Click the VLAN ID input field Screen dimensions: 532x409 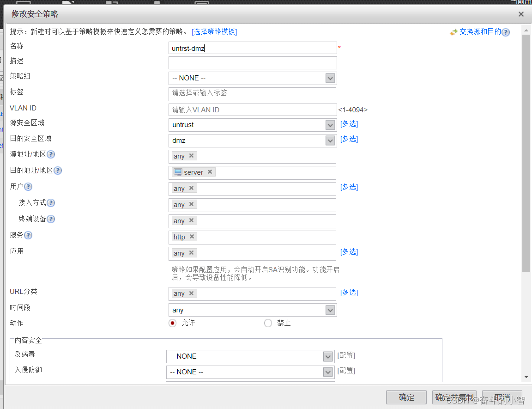tap(253, 110)
